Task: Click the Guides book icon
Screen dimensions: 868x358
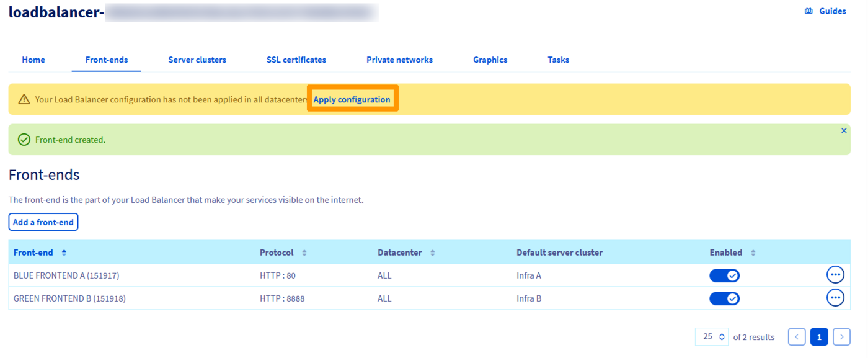Action: coord(808,11)
